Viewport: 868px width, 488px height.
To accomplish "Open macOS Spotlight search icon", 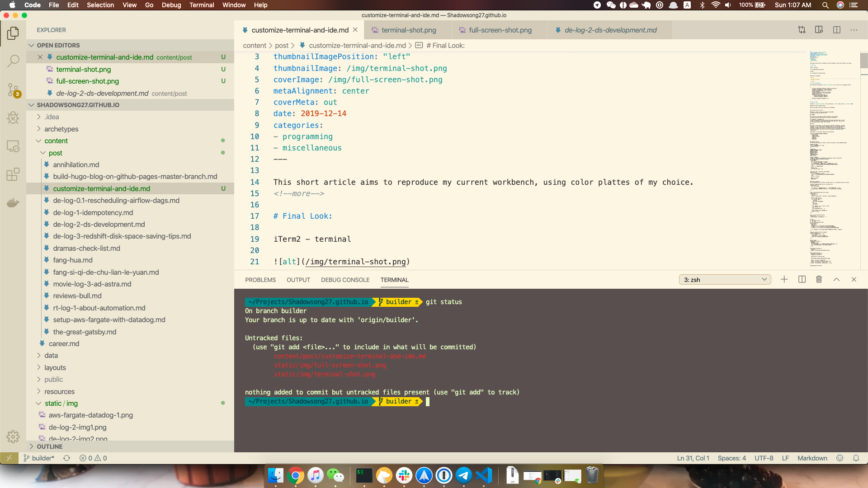I will pos(826,5).
